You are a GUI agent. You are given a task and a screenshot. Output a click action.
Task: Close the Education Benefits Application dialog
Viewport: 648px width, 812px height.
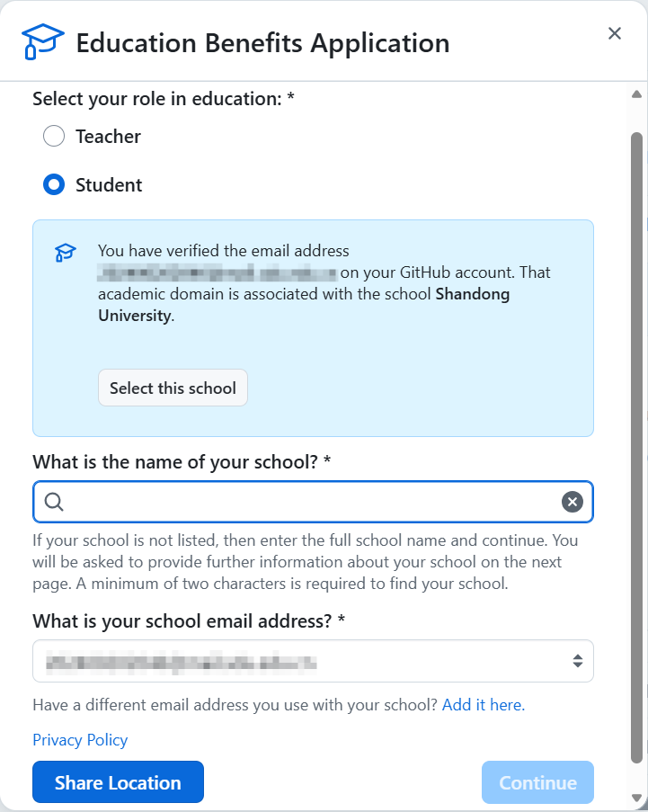pos(615,34)
